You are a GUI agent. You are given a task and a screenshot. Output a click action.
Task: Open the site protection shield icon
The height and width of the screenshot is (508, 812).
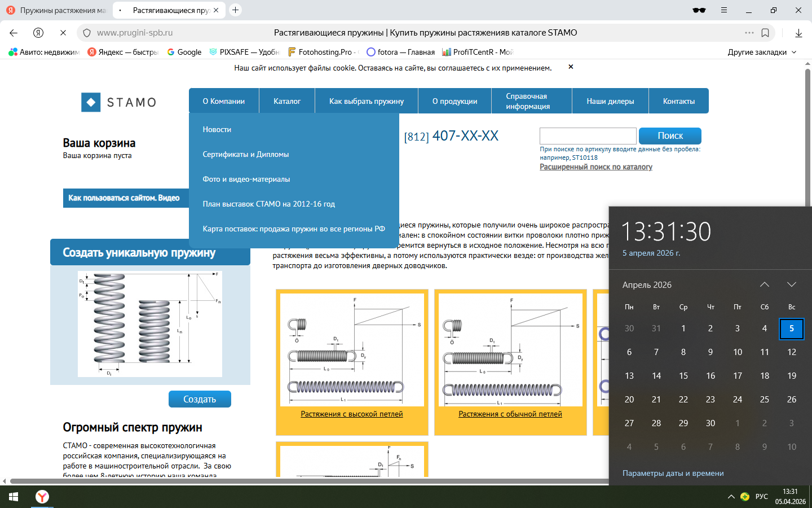(x=87, y=33)
